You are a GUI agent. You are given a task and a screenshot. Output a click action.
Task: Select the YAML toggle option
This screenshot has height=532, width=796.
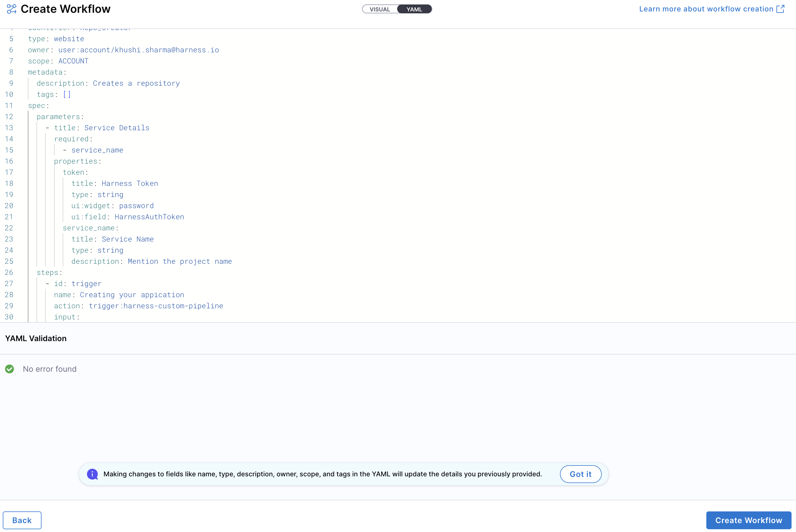pyautogui.click(x=414, y=9)
